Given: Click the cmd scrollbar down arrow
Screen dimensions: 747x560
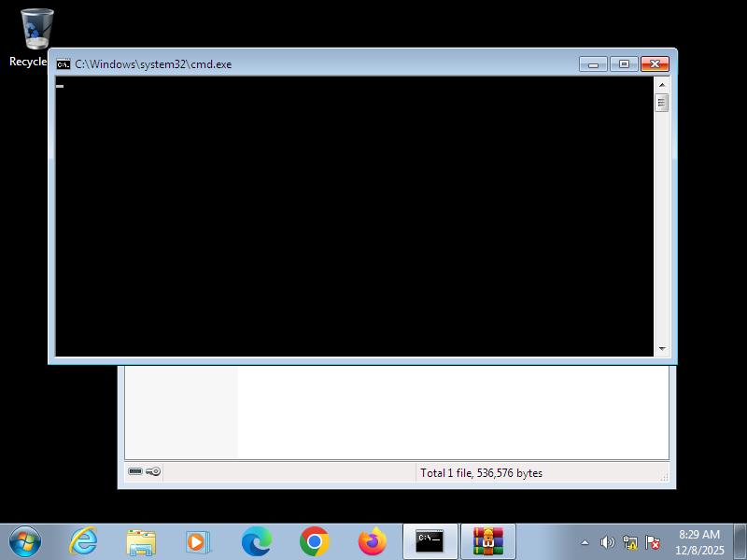Looking at the screenshot, I should [x=662, y=349].
